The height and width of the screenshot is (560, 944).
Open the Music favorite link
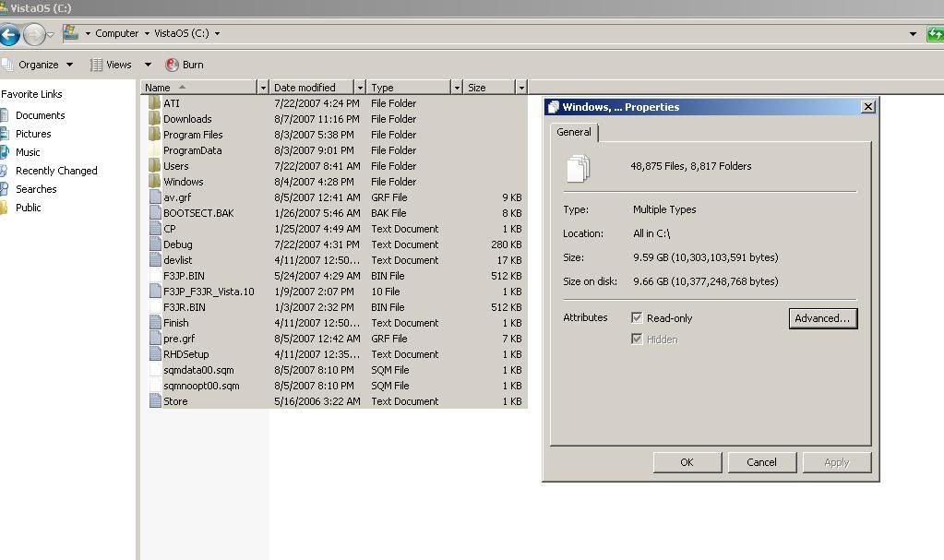point(28,152)
